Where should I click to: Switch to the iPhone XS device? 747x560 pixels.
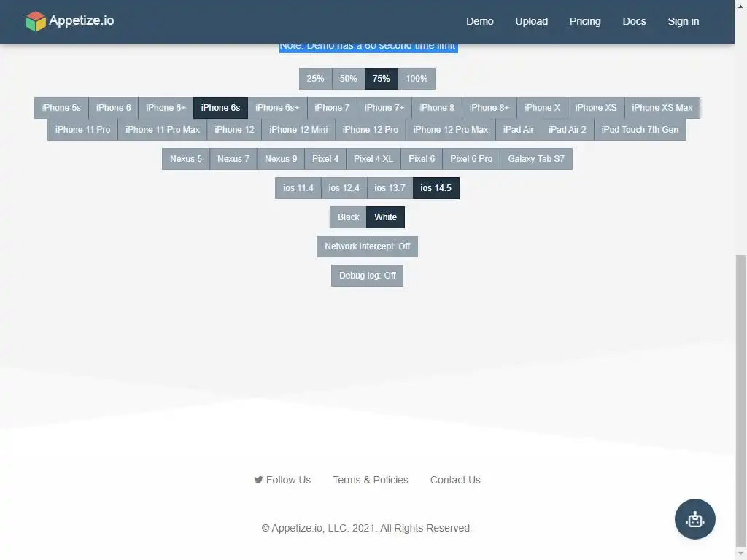click(596, 108)
